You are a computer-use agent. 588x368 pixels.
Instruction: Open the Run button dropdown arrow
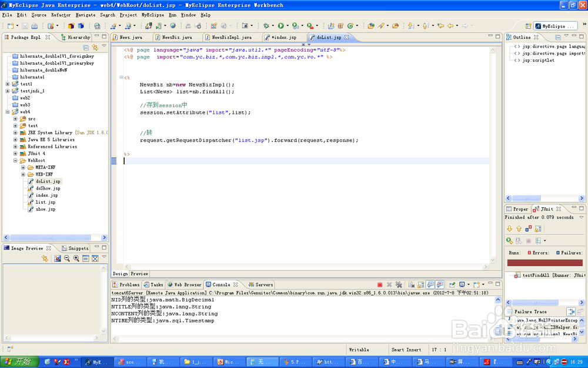point(288,26)
